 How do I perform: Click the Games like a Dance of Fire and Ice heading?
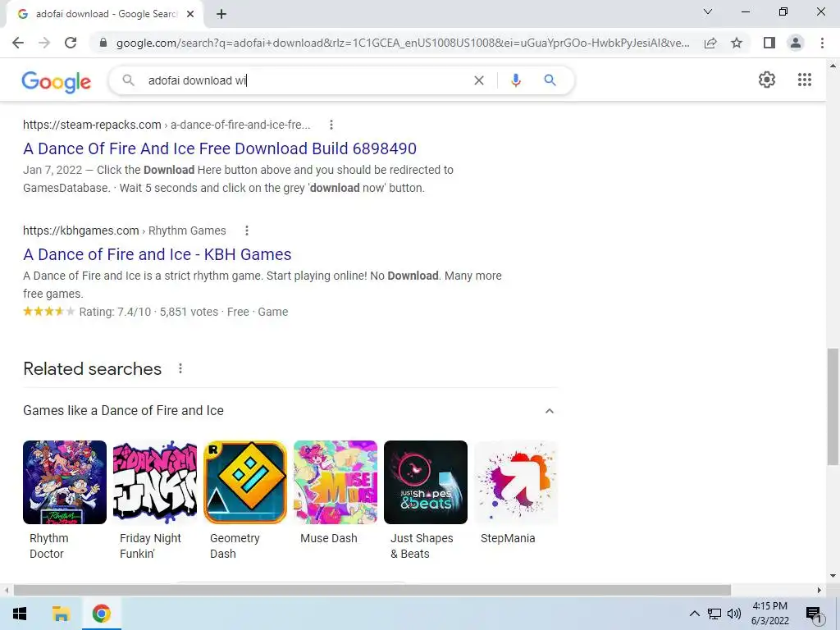point(123,410)
